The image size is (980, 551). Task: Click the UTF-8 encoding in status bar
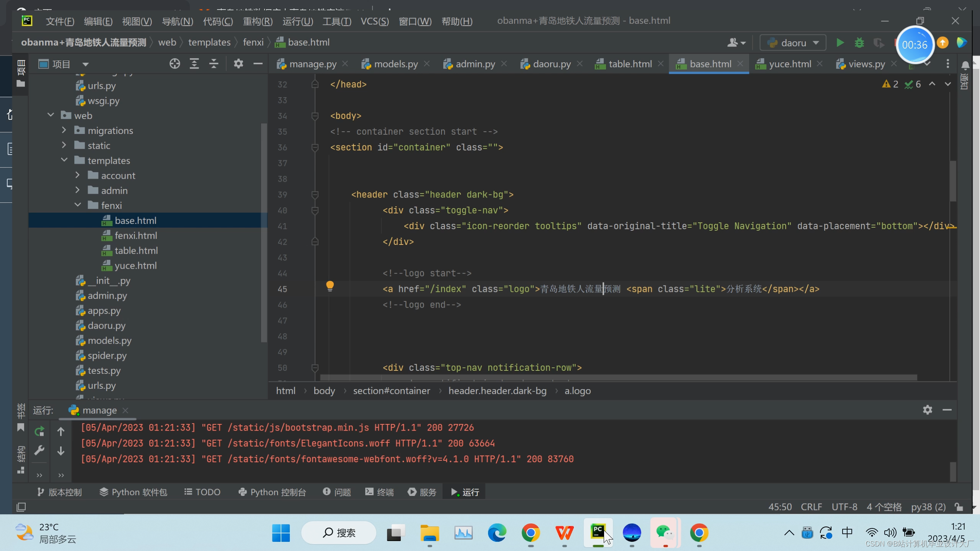tap(844, 507)
